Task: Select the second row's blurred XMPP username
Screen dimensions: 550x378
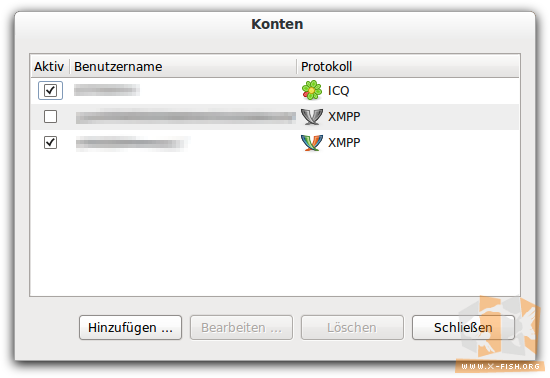Action: pyautogui.click(x=186, y=117)
